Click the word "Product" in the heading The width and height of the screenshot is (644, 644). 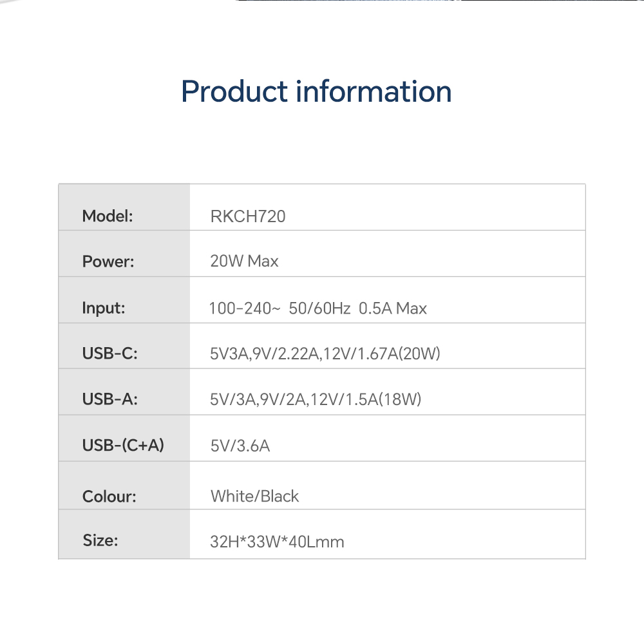coord(234,91)
